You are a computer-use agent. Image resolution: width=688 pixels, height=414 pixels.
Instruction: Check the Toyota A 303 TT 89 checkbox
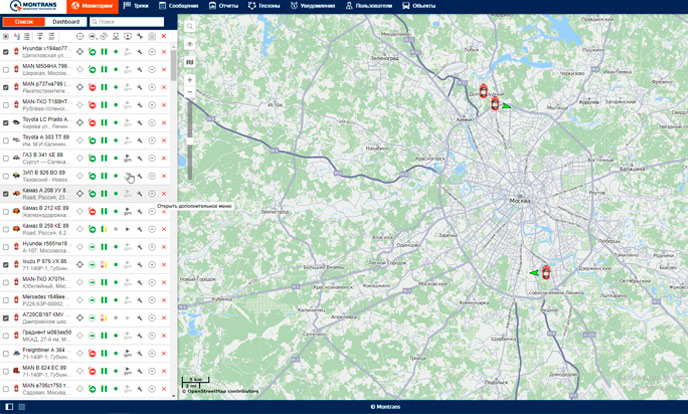(6, 140)
